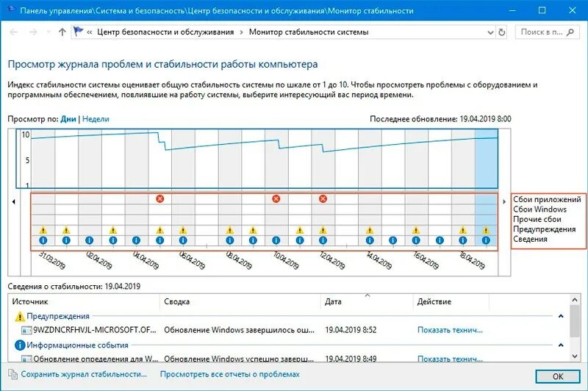Click the information icon for 15.04.2019
The width and height of the screenshot is (588, 391).
pos(392,240)
